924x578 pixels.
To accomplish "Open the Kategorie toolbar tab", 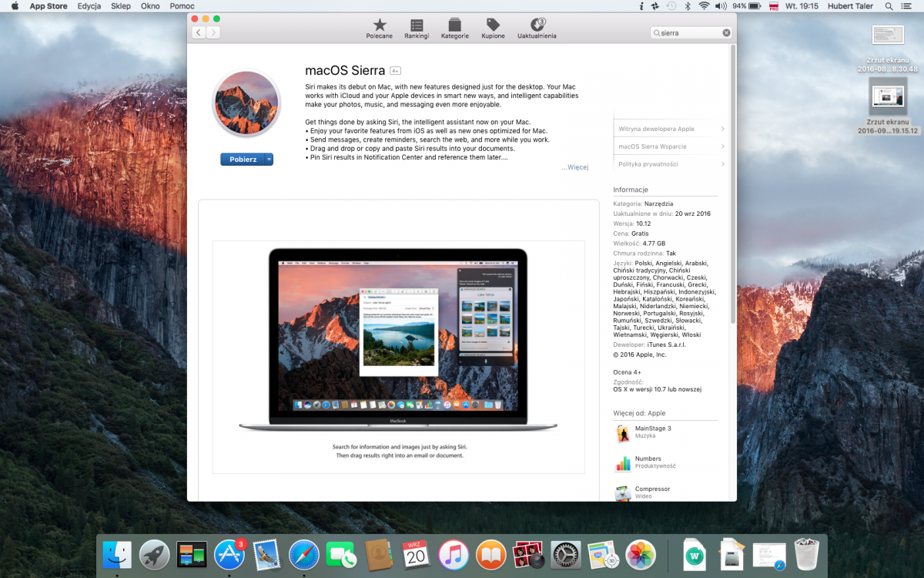I will click(455, 29).
